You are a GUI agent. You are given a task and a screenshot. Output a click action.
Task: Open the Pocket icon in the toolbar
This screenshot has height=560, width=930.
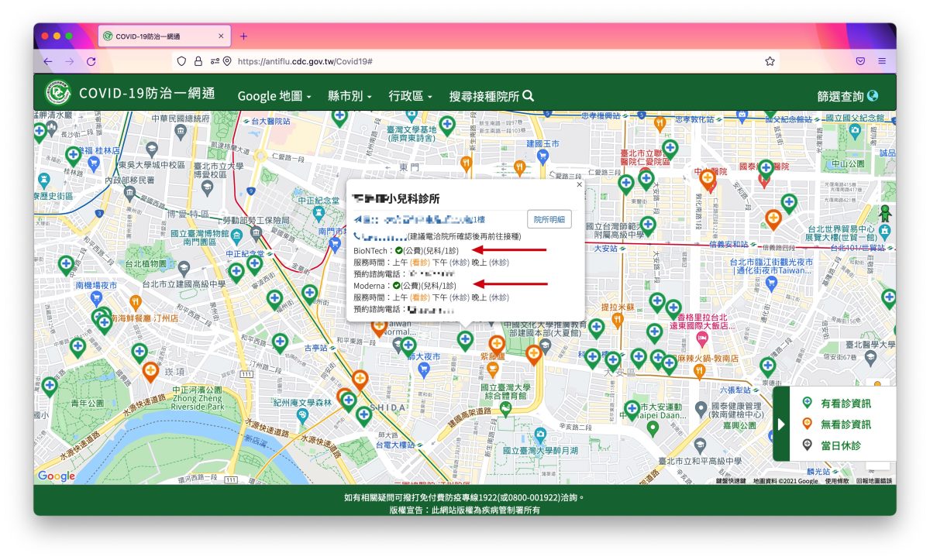click(860, 61)
